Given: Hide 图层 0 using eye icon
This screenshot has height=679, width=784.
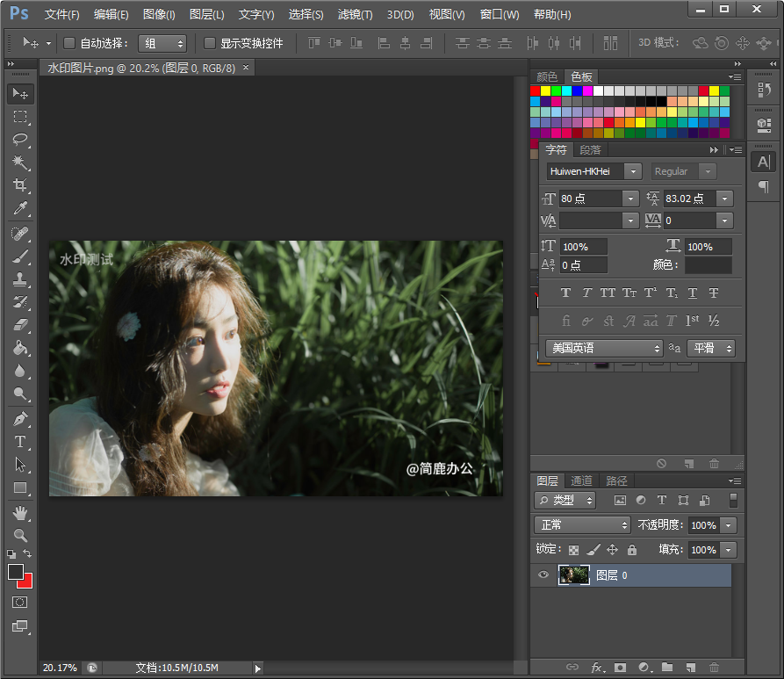Looking at the screenshot, I should (543, 575).
